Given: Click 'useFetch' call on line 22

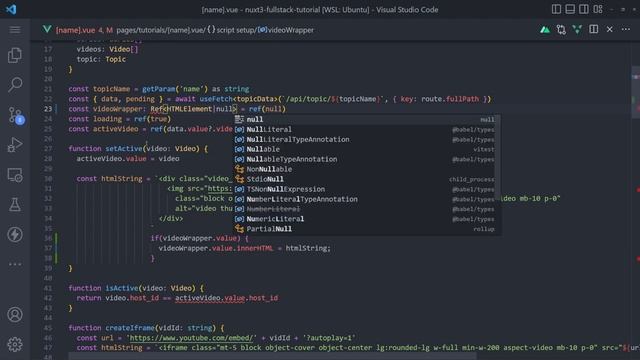Looking at the screenshot, I should tap(216, 99).
